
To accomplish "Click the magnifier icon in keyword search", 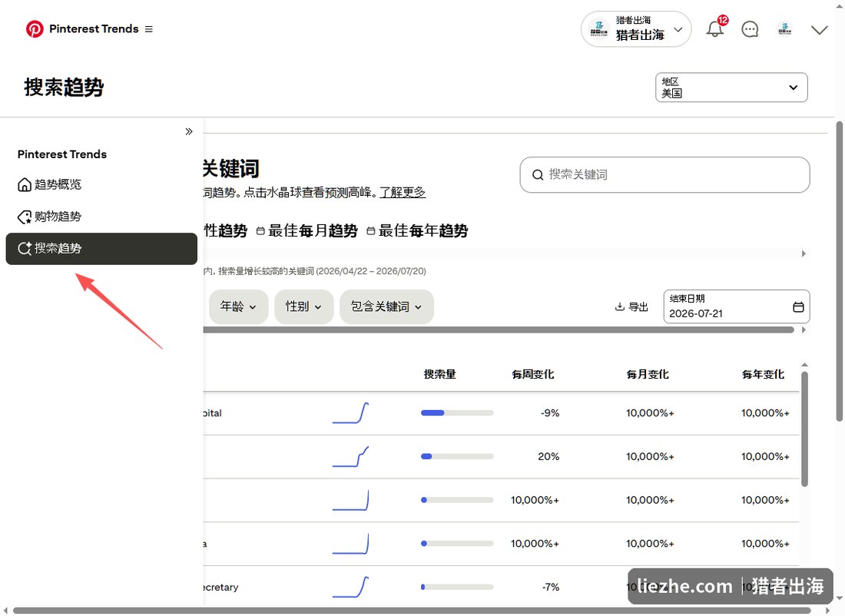I will click(537, 174).
